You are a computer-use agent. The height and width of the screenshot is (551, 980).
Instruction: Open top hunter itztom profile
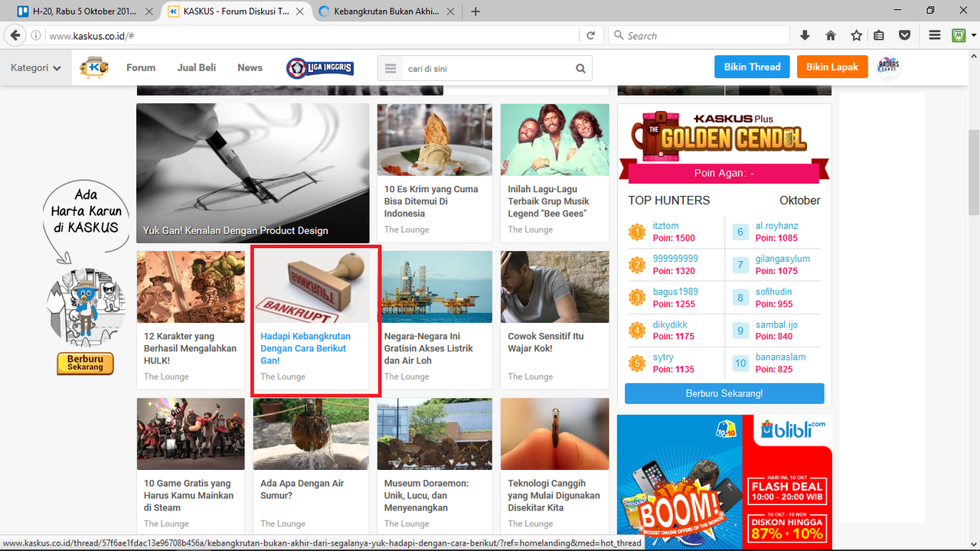click(x=665, y=226)
